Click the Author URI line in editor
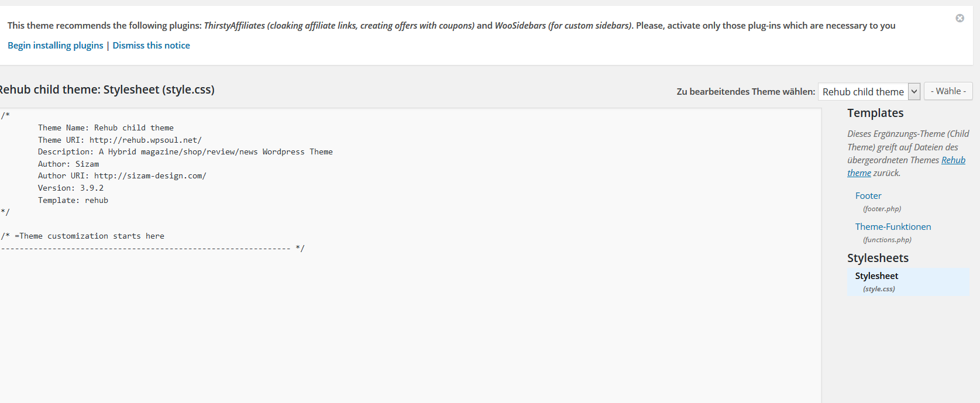 click(x=122, y=176)
